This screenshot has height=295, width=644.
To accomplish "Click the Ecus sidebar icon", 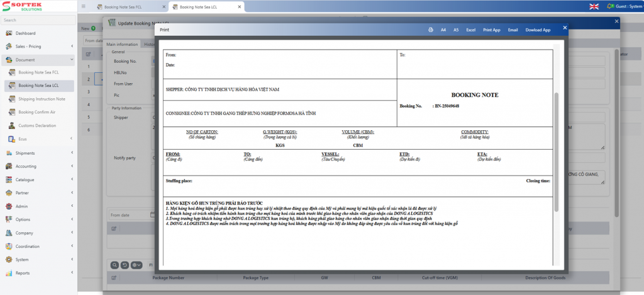I will pos(11,139).
